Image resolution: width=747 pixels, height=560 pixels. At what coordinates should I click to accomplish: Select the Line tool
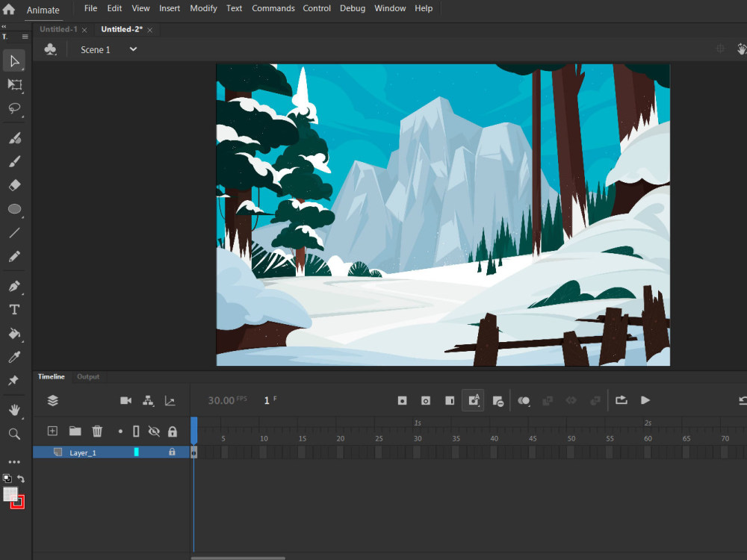click(x=15, y=233)
